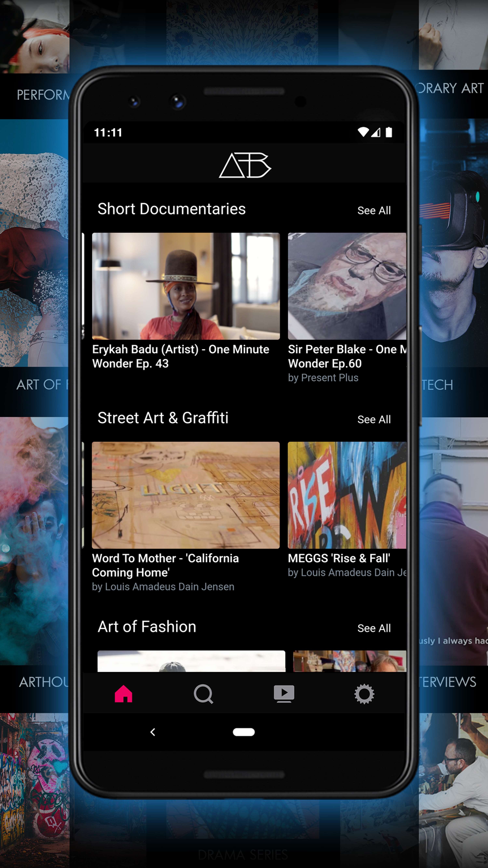Open the Home tab icon
The width and height of the screenshot is (488, 868).
(x=123, y=694)
